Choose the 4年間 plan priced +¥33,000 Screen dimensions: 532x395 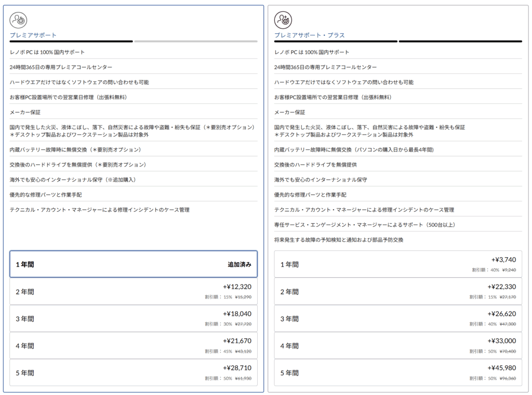point(398,346)
